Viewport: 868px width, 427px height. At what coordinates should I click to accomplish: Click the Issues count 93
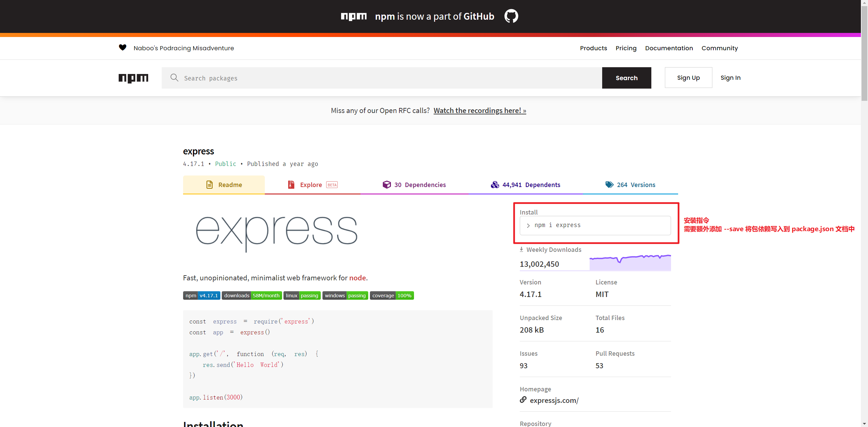[x=524, y=366]
